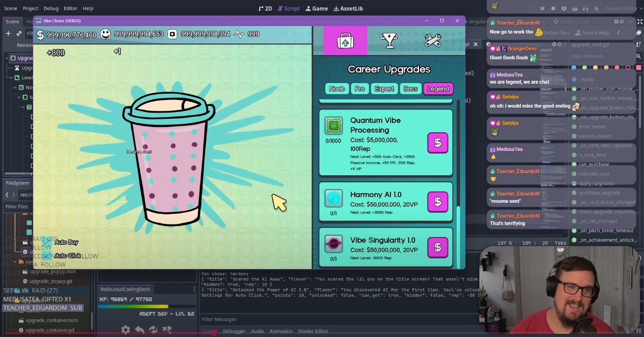Toggle the Auto Click checkbox
The image size is (644, 337).
click(46, 255)
